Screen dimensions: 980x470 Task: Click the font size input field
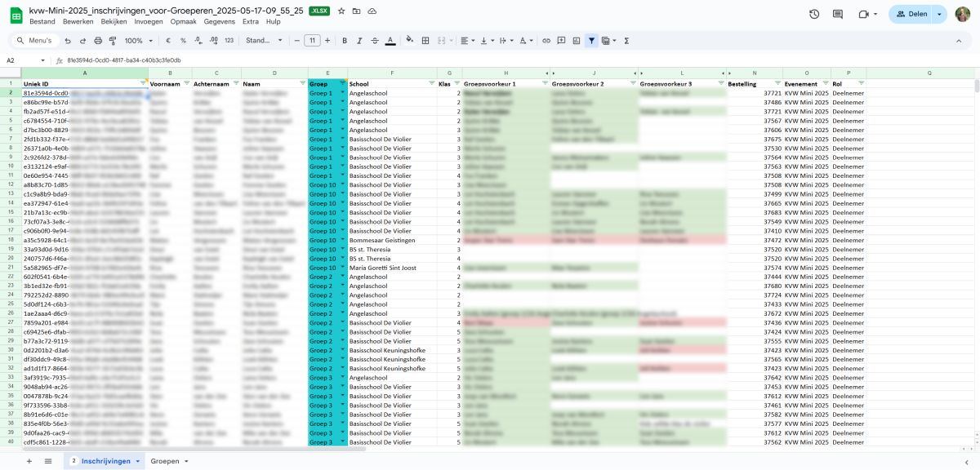pyautogui.click(x=312, y=41)
